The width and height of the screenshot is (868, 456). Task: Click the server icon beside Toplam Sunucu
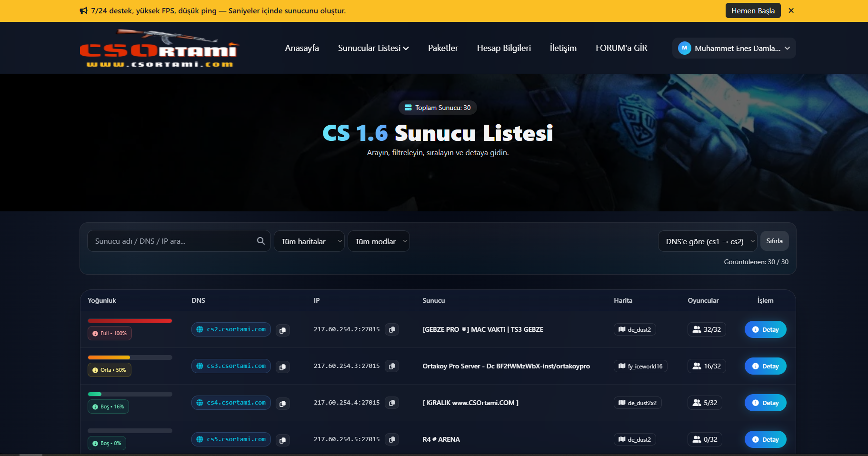point(408,108)
